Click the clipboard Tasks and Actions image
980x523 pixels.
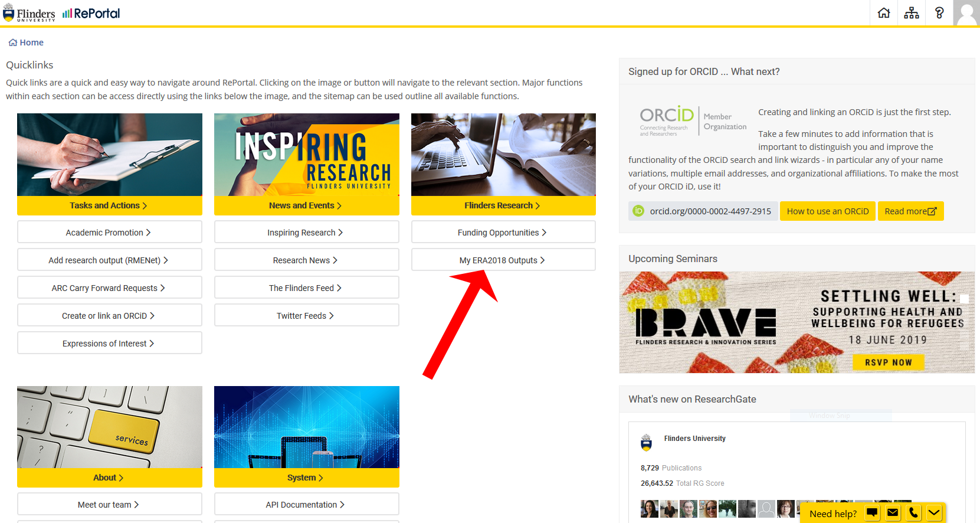pyautogui.click(x=109, y=155)
